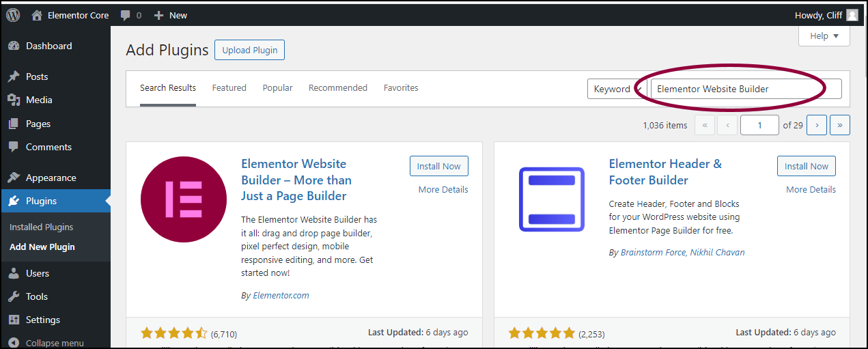Open the Media library menu

(39, 100)
